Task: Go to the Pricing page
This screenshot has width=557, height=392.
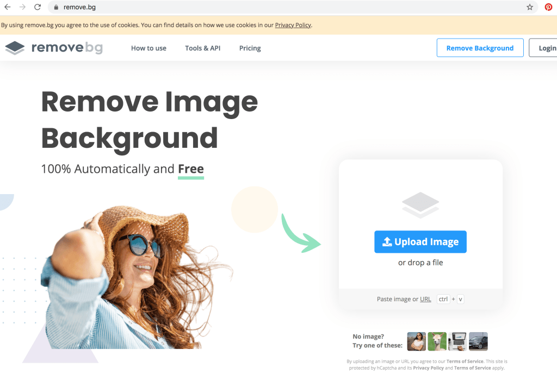Action: (250, 48)
